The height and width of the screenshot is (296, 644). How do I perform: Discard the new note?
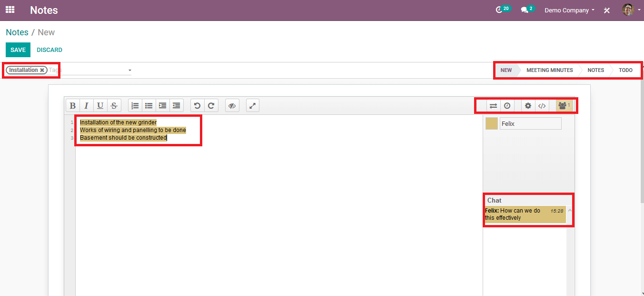pos(50,50)
